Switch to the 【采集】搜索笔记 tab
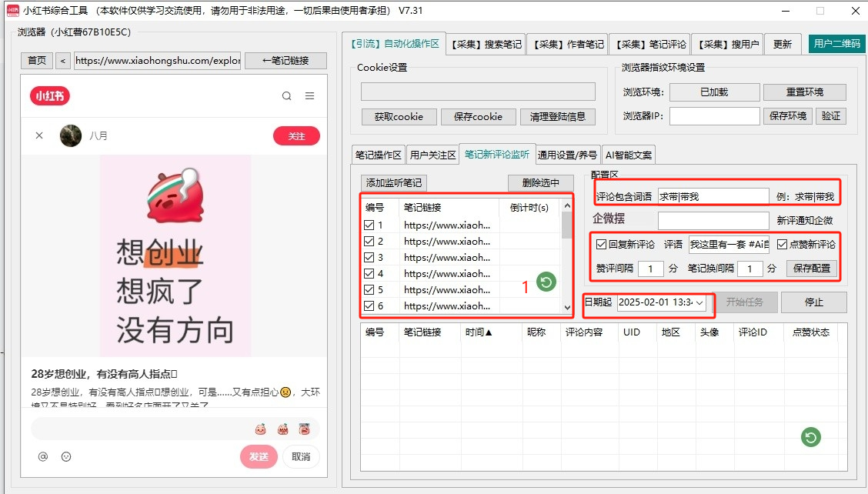 (x=486, y=44)
